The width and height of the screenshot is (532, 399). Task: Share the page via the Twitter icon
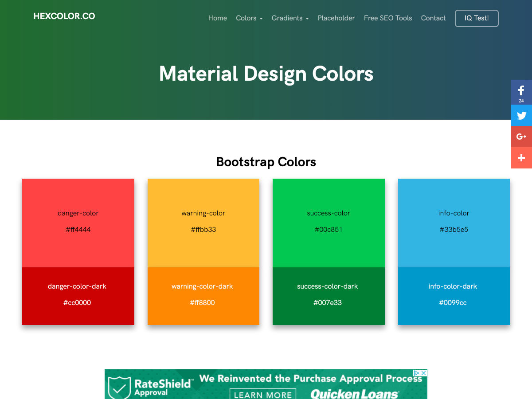[x=521, y=115]
